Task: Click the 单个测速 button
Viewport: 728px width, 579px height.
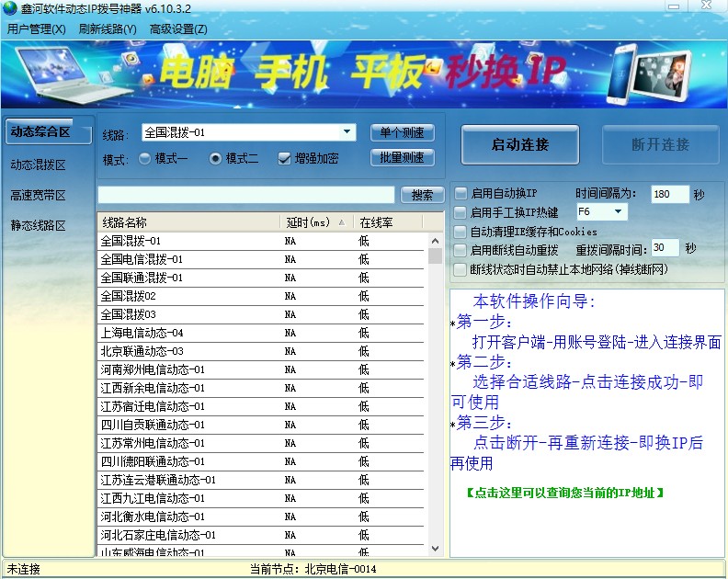Action: coord(402,132)
